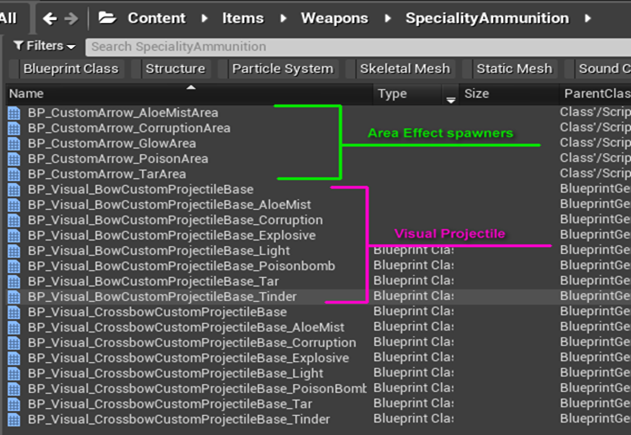Enable the Particle System filter
Image resolution: width=631 pixels, height=435 pixels.
(x=282, y=69)
